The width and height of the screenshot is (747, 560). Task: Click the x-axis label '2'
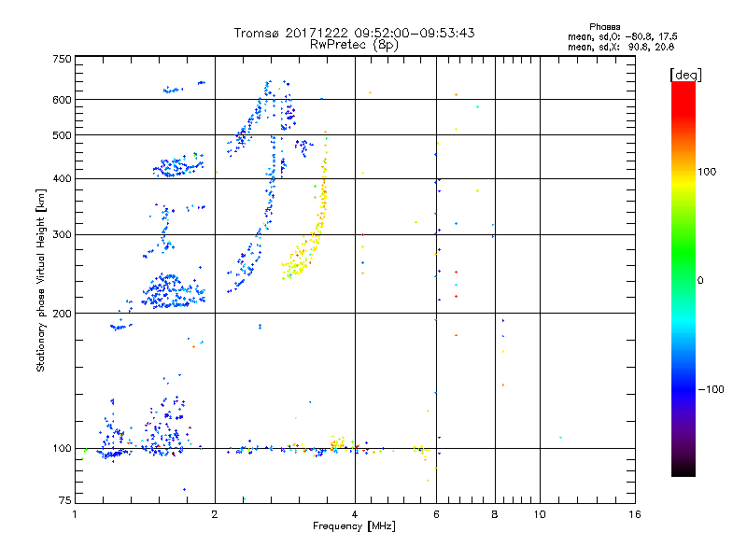(x=215, y=514)
